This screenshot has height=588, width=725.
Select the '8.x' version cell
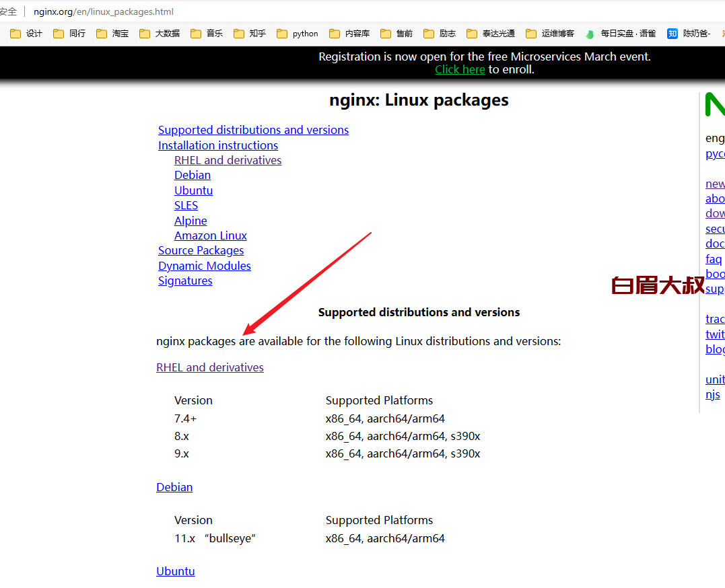(182, 437)
